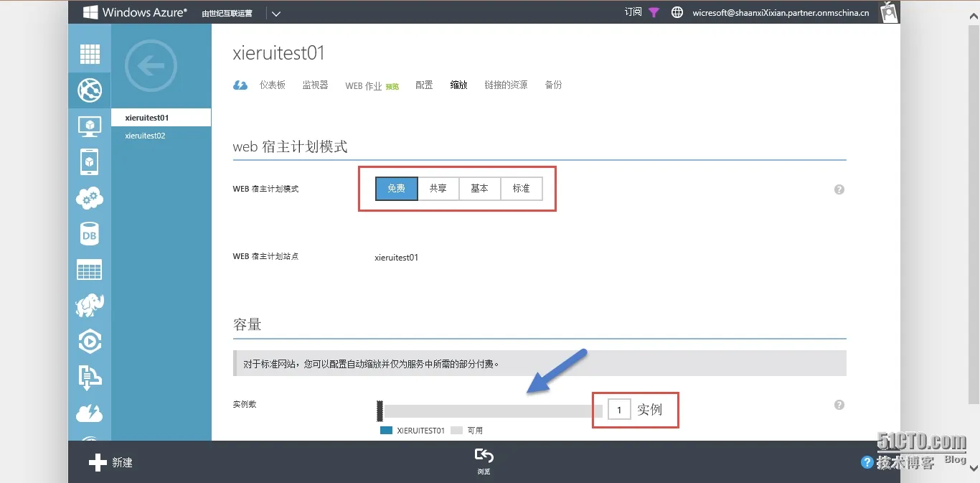Viewport: 980px width, 483px height.
Task: Select the Websites globe icon in sidebar
Action: point(90,90)
